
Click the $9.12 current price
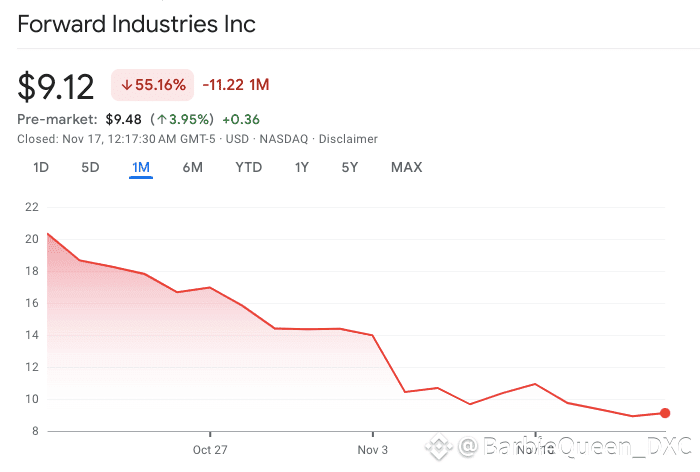pyautogui.click(x=56, y=86)
